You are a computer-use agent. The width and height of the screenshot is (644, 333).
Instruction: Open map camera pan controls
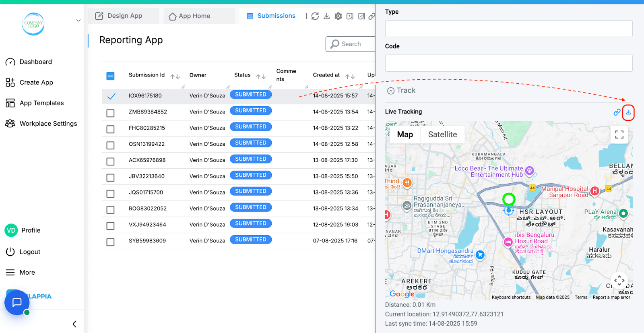619,280
